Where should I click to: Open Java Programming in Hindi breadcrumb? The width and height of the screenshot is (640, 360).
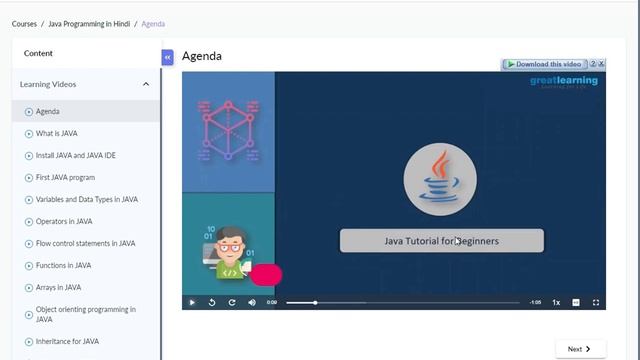[x=89, y=24]
